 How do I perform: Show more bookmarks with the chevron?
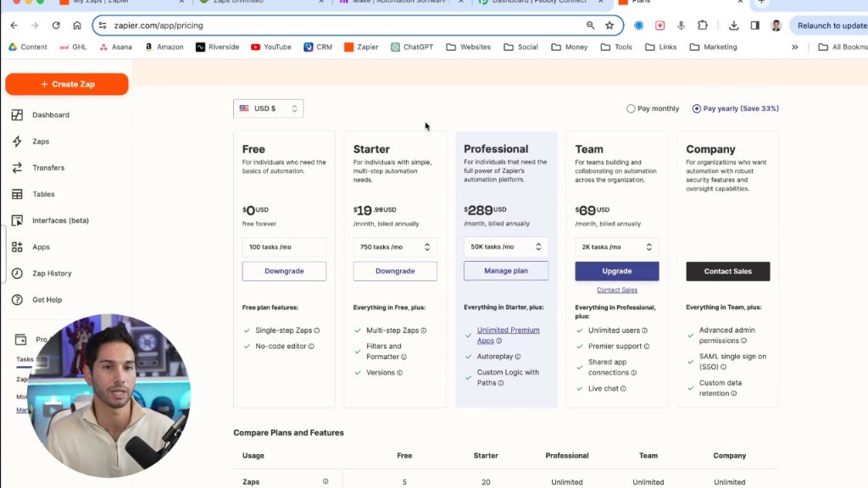click(795, 47)
